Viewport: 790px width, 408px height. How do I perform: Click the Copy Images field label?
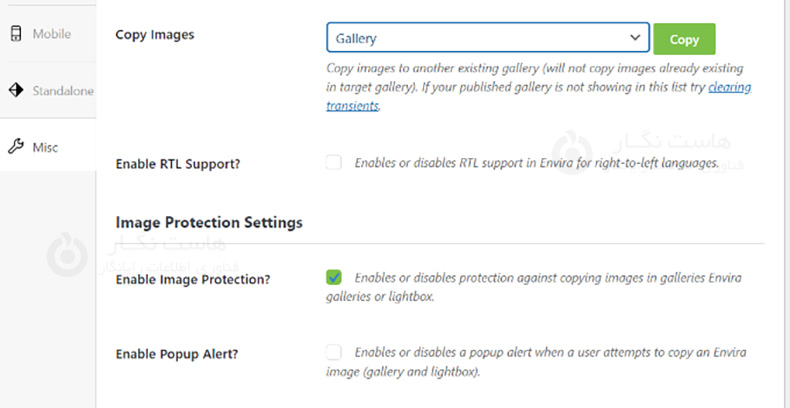tap(155, 35)
